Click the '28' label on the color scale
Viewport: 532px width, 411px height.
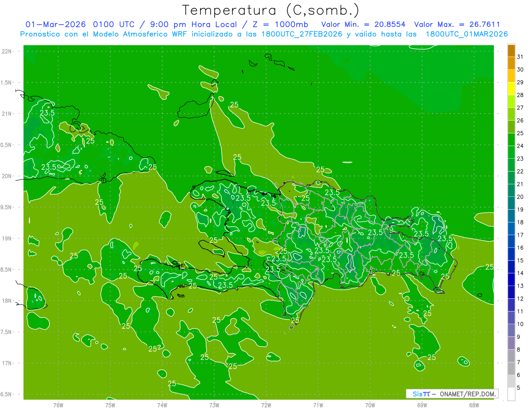point(520,95)
